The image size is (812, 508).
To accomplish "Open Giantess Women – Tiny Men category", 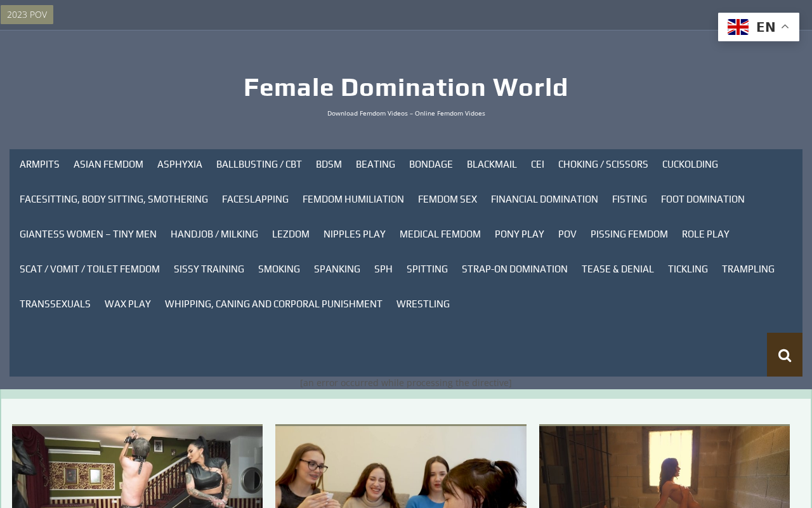I will click(x=88, y=234).
